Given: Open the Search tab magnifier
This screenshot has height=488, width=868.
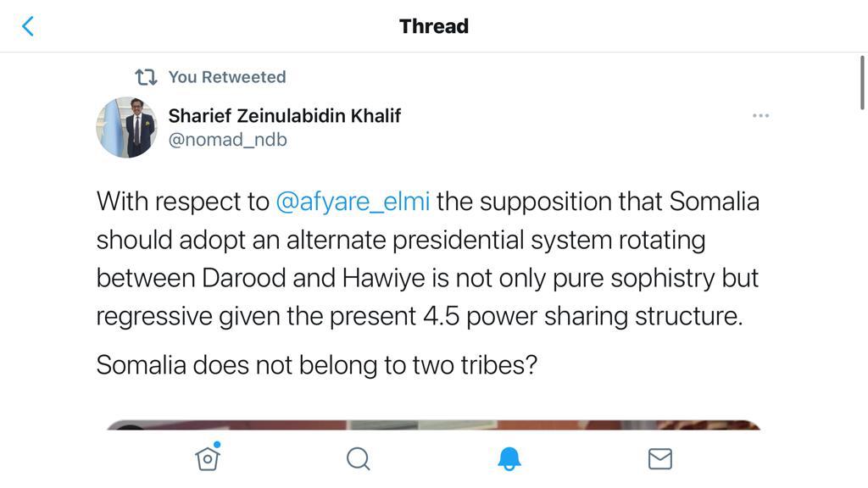Looking at the screenshot, I should click(x=359, y=458).
